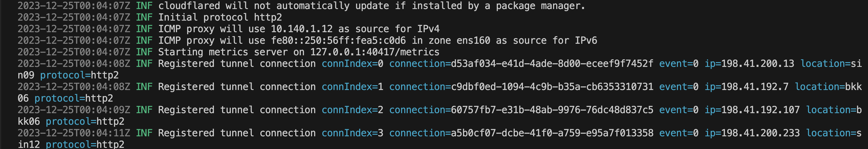The height and width of the screenshot is (149, 868).
Task: Click the word 'cloudflared' in the first line
Action: pos(189,6)
